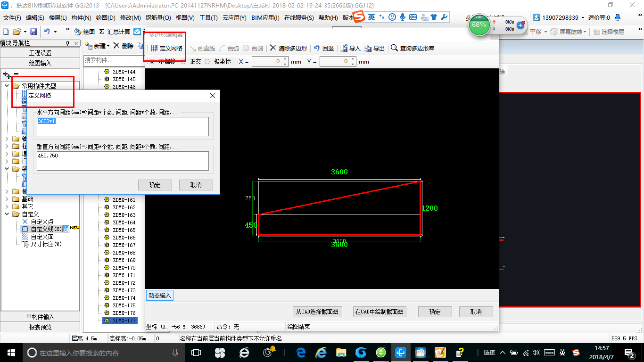Click the 搜索构件 search box

[x=113, y=60]
